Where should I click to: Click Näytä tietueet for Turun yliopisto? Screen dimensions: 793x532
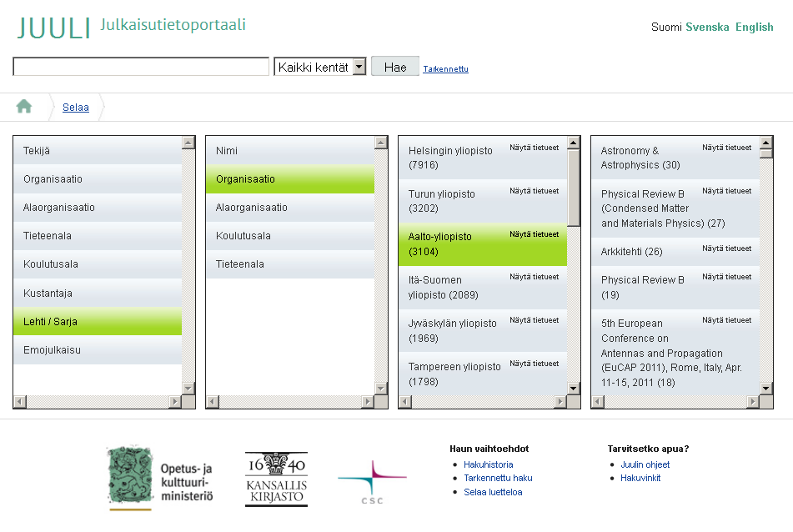pyautogui.click(x=534, y=191)
